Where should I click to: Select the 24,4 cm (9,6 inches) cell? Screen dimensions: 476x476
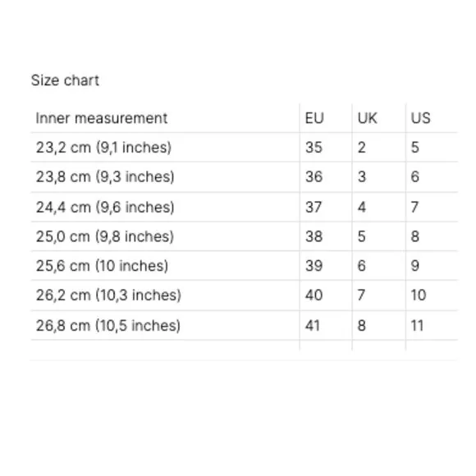click(105, 207)
